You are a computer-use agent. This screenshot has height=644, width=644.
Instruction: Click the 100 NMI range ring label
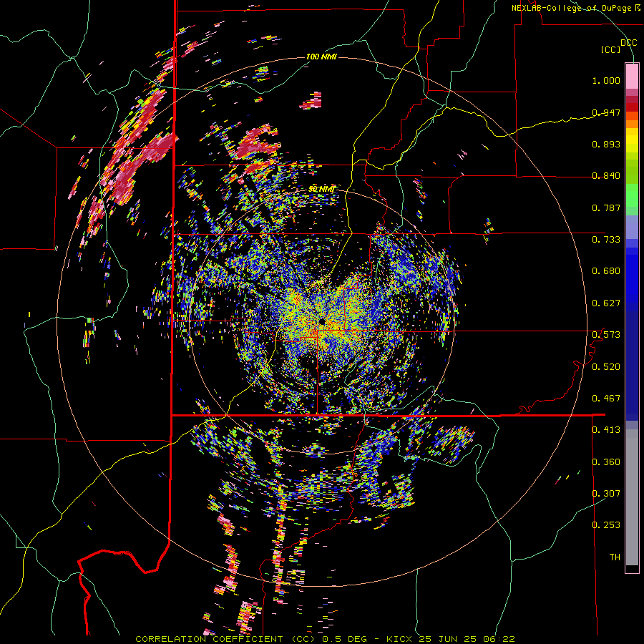[321, 57]
